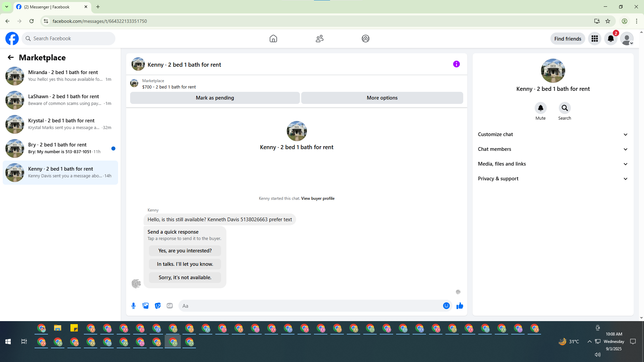This screenshot has width=644, height=362.
Task: Open the Friends icon in top navigation
Action: 320,39
